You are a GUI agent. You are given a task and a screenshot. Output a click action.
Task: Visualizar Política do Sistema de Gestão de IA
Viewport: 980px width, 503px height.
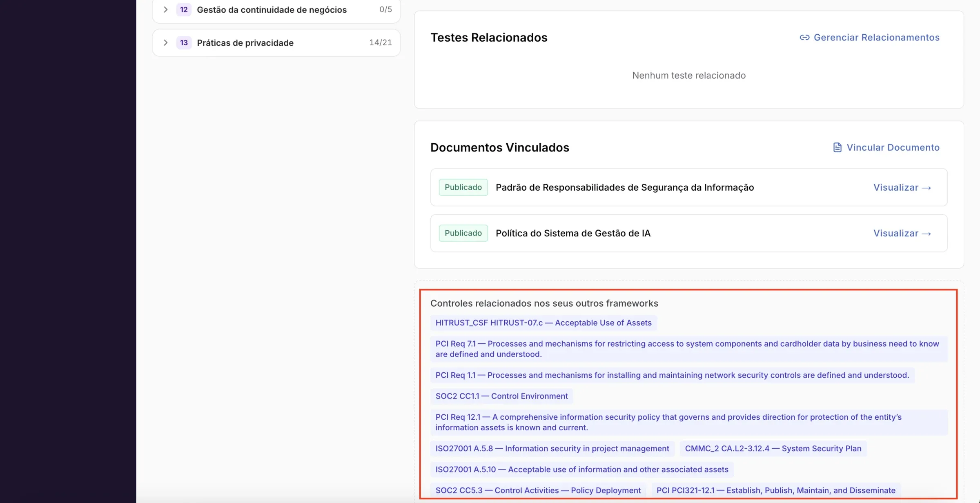pos(902,233)
